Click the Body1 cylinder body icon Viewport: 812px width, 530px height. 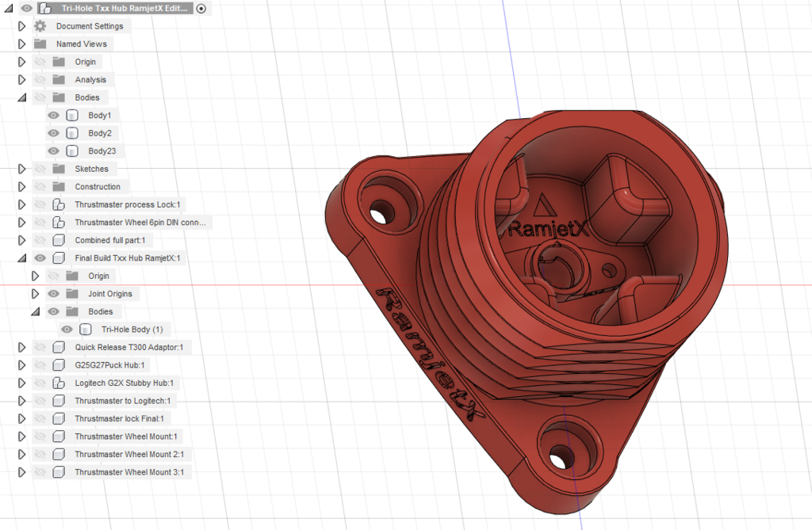click(x=72, y=116)
